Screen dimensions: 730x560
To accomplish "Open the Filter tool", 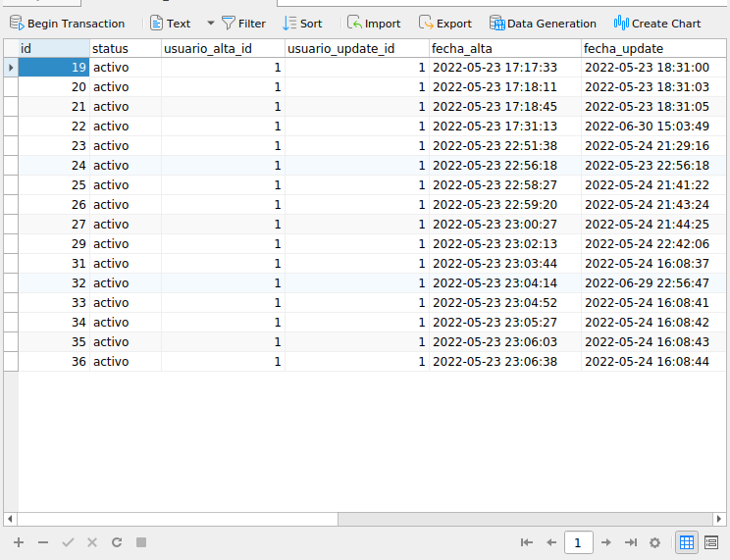I will [243, 24].
